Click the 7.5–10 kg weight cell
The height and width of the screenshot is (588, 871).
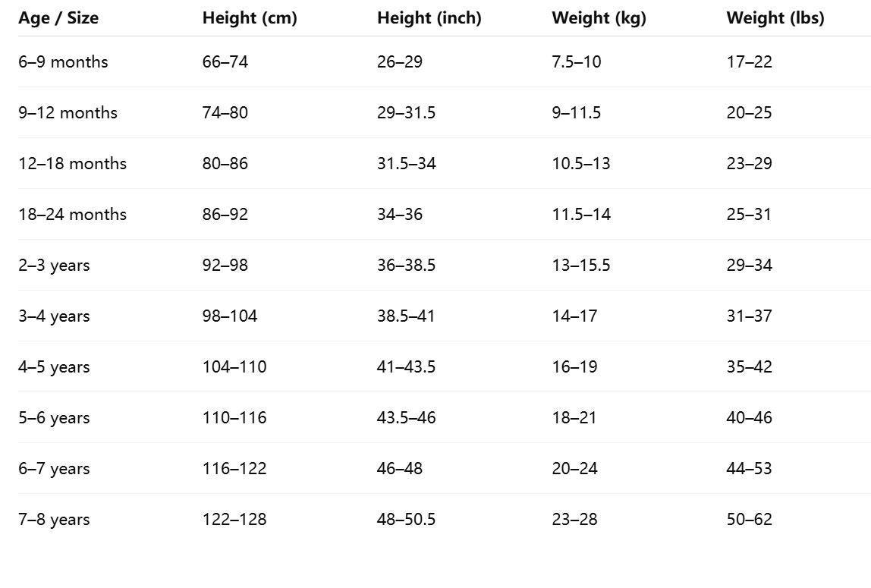[x=576, y=61]
